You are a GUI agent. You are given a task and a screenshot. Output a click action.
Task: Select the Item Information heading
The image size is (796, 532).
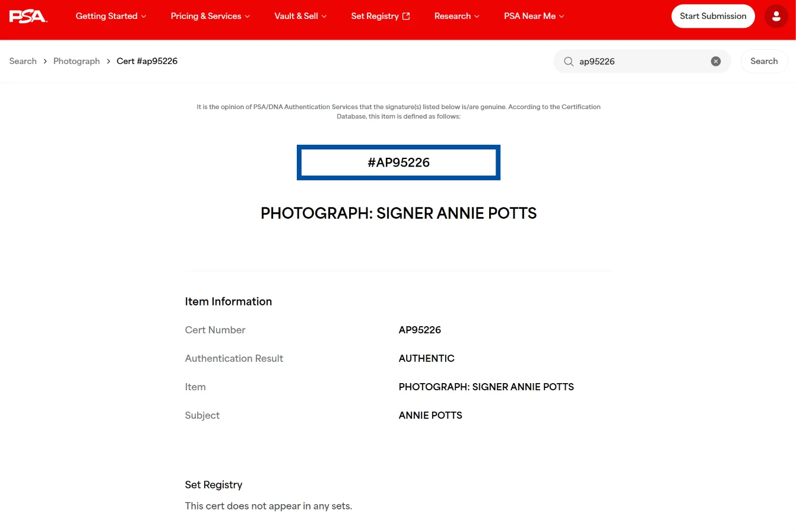click(229, 301)
